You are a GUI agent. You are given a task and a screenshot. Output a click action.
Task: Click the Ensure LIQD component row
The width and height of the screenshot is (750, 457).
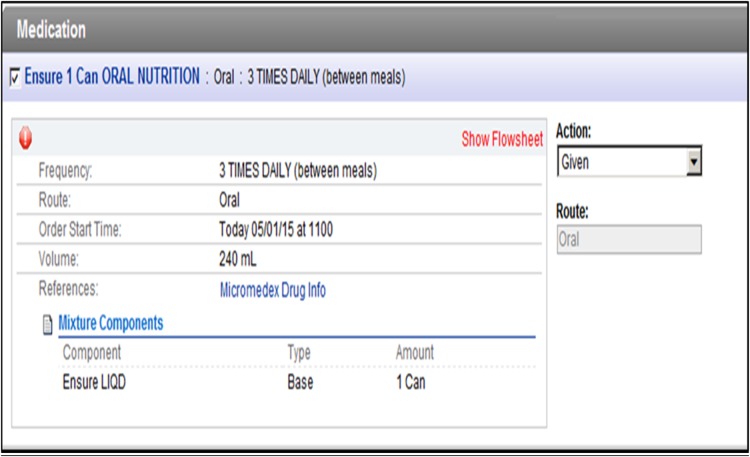point(297,382)
